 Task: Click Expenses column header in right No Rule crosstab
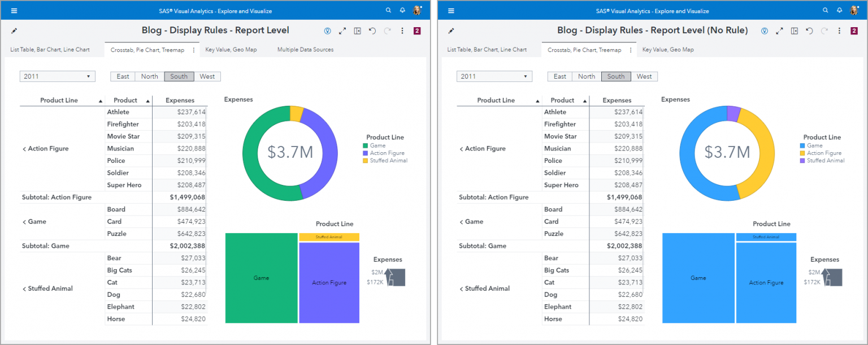coord(617,101)
